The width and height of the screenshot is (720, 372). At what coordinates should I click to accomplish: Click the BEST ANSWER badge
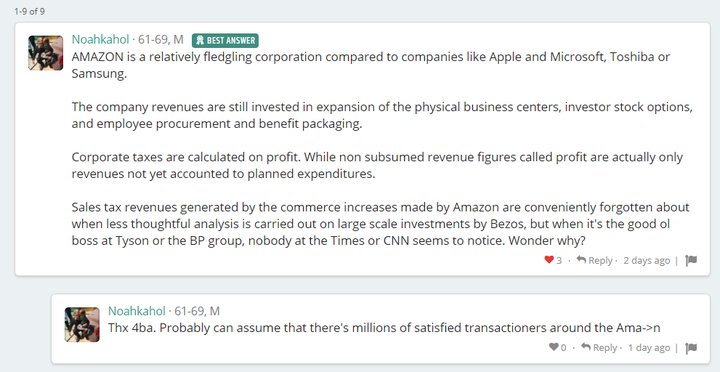(x=225, y=40)
